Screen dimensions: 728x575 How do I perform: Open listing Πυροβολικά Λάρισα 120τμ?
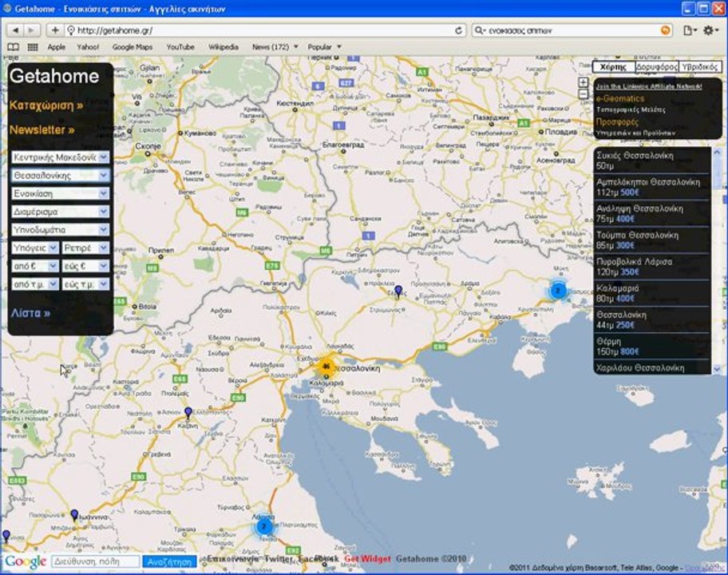coord(652,267)
